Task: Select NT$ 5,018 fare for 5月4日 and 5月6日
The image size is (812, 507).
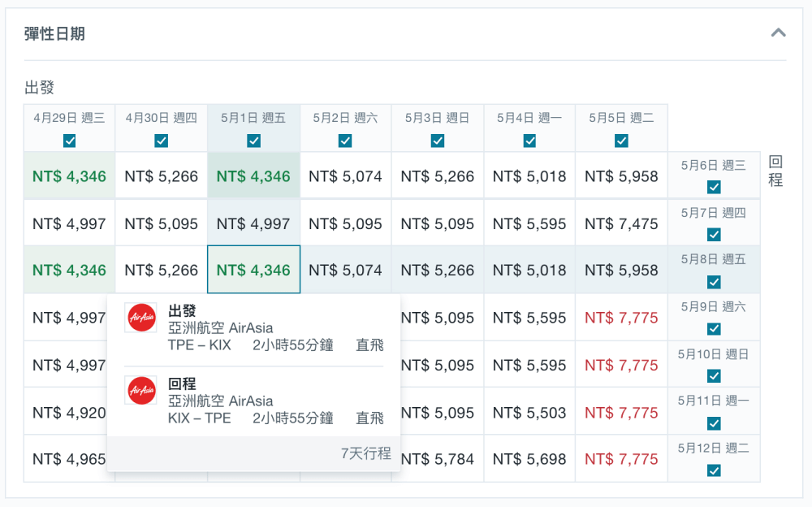Action: click(x=529, y=175)
